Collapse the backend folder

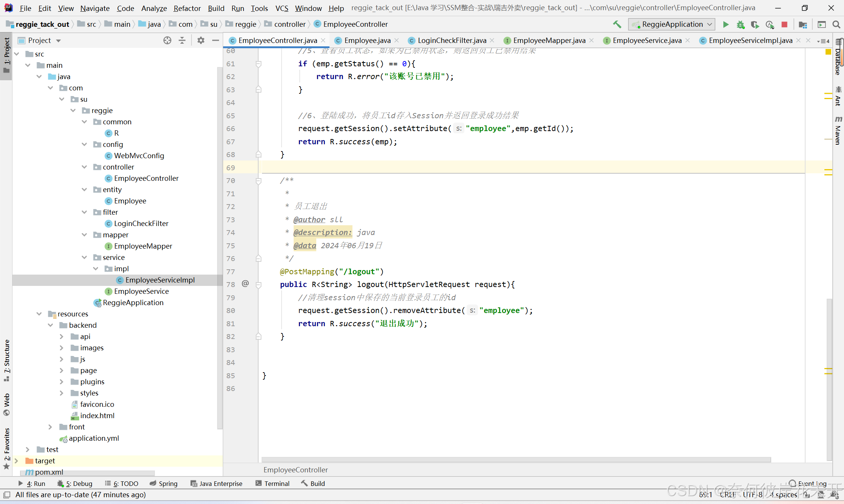[50, 325]
